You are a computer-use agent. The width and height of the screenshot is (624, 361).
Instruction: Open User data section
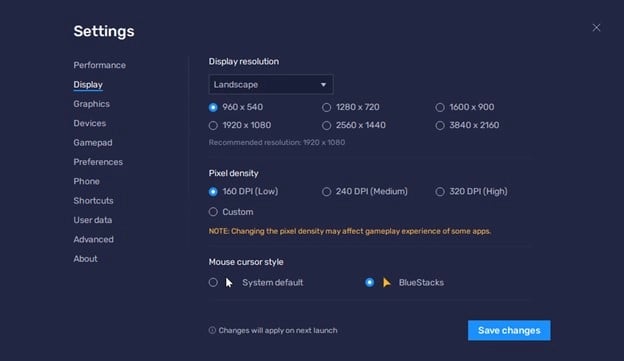pos(92,220)
